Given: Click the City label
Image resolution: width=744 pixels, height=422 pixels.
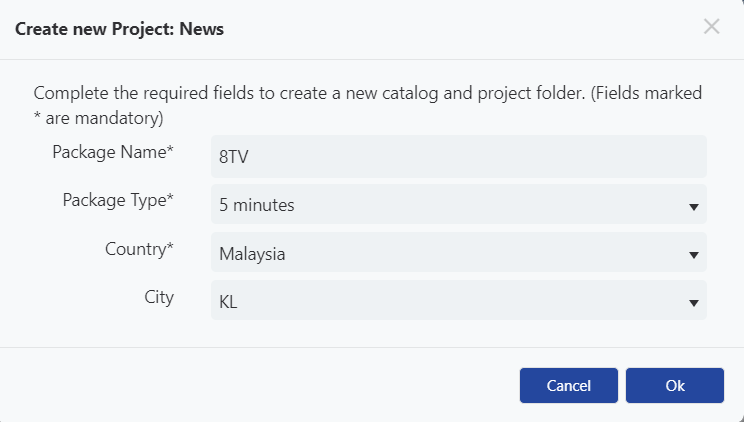Looking at the screenshot, I should (x=159, y=298).
